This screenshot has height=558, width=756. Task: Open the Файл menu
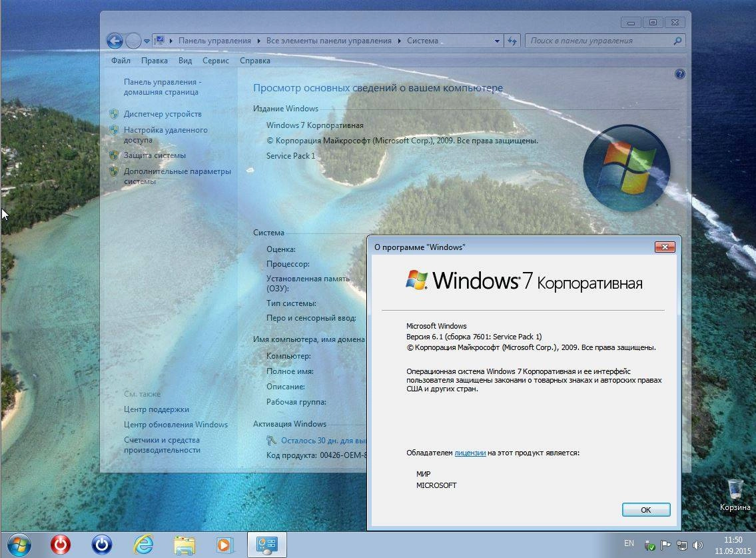pos(121,61)
